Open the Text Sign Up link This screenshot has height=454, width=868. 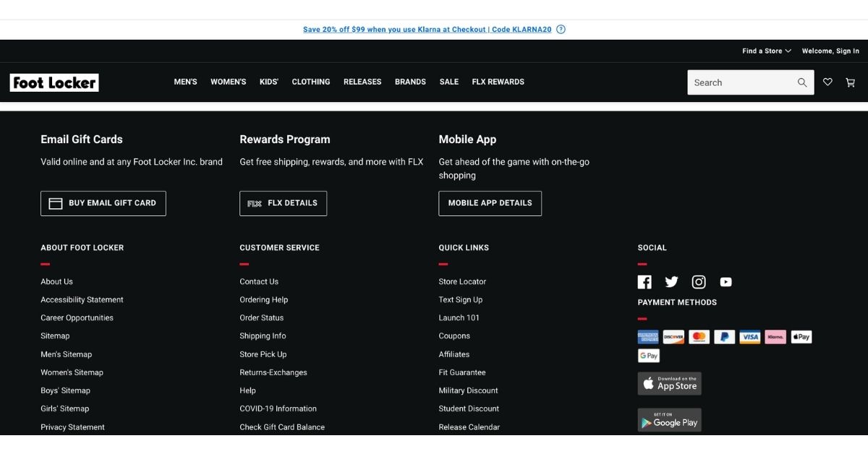click(460, 300)
